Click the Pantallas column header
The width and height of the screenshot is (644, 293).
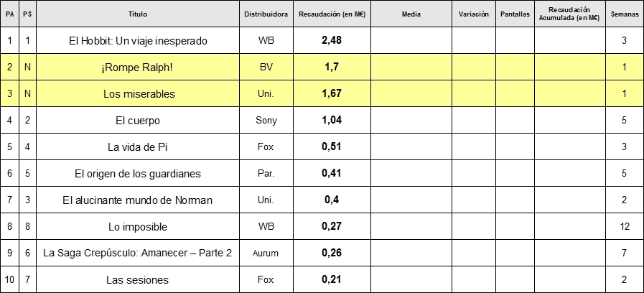(x=515, y=14)
